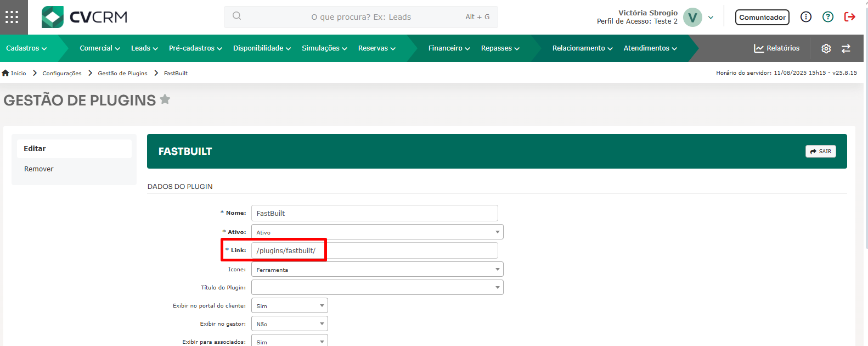Open the Ativo dropdown

pyautogui.click(x=377, y=232)
